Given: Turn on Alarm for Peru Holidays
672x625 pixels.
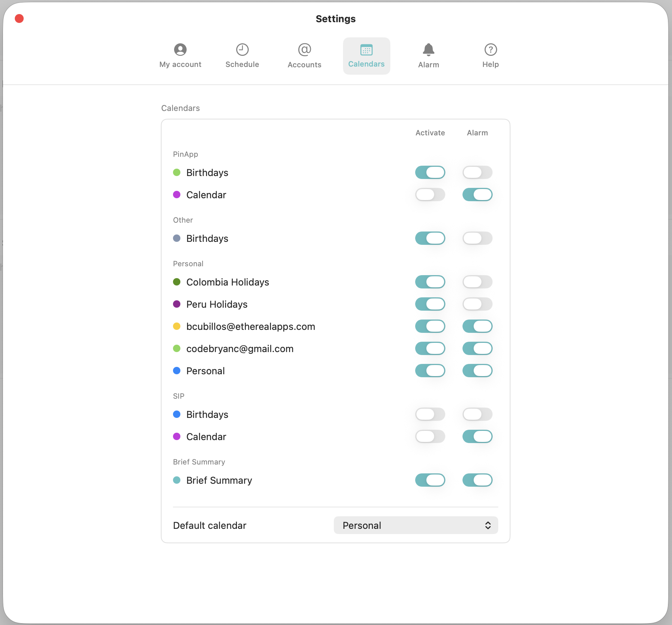Looking at the screenshot, I should 478,304.
